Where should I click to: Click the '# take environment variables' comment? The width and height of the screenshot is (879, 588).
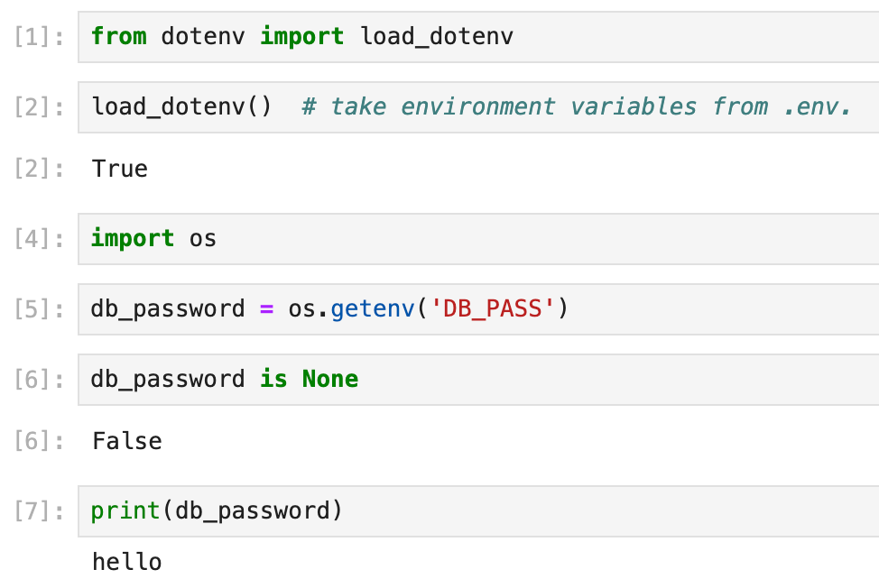pos(577,106)
